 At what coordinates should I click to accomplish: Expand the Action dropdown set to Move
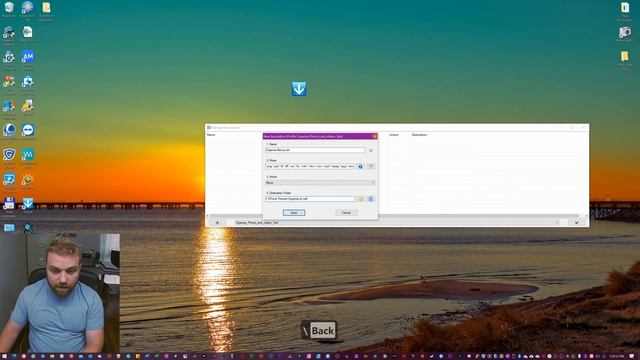click(320, 183)
